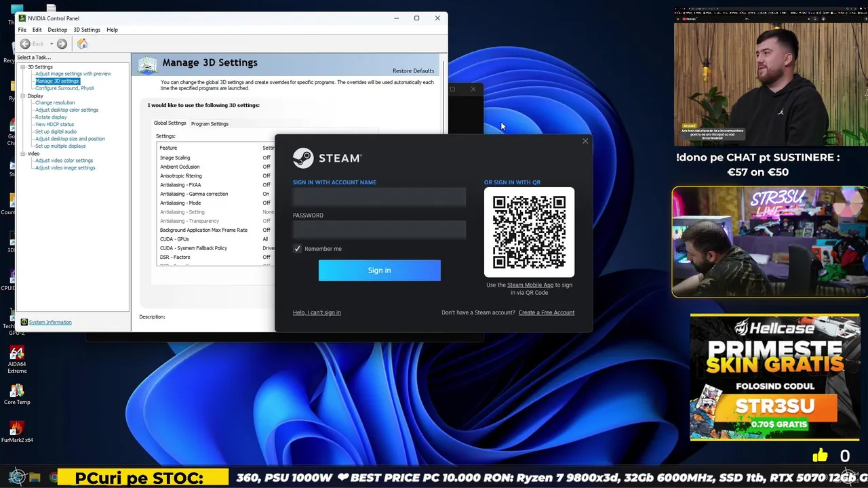Image resolution: width=868 pixels, height=488 pixels.
Task: Select the Ambient Occlusion row
Action: 216,167
